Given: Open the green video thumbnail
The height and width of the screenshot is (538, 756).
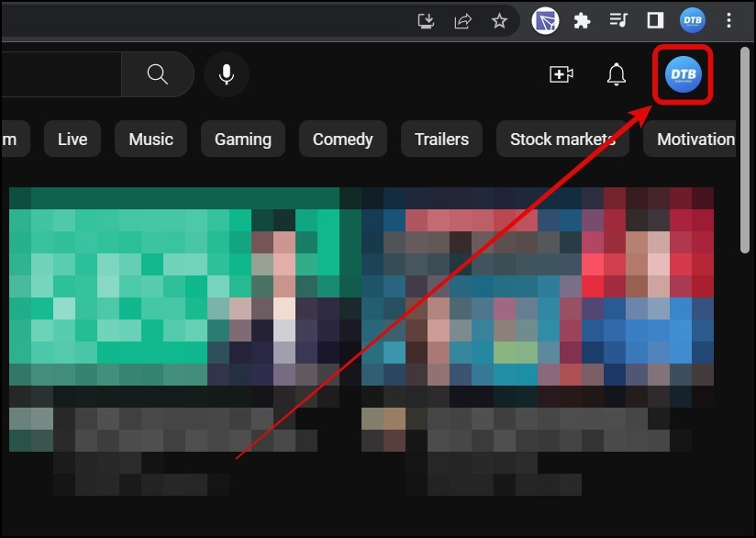Looking at the screenshot, I should 174,285.
